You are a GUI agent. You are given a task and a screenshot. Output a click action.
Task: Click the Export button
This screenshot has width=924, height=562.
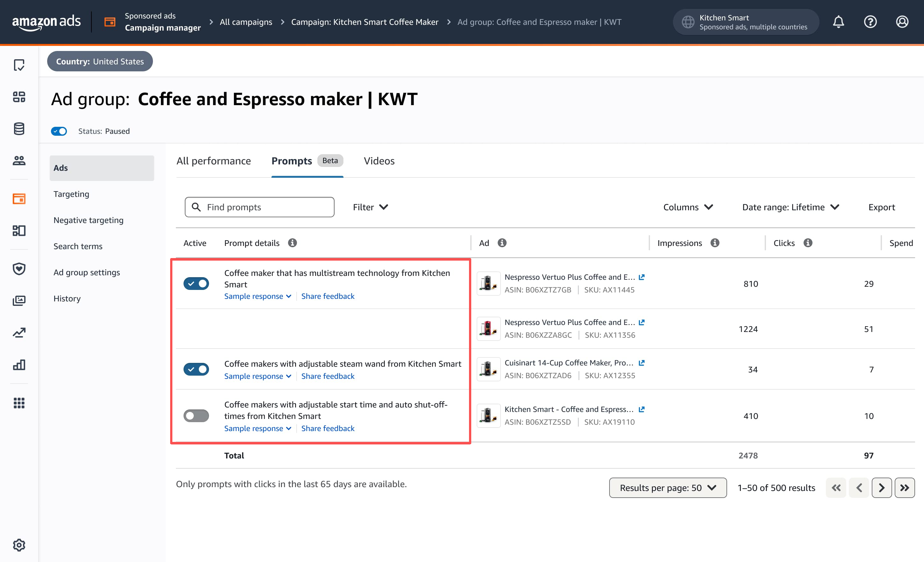click(x=881, y=207)
